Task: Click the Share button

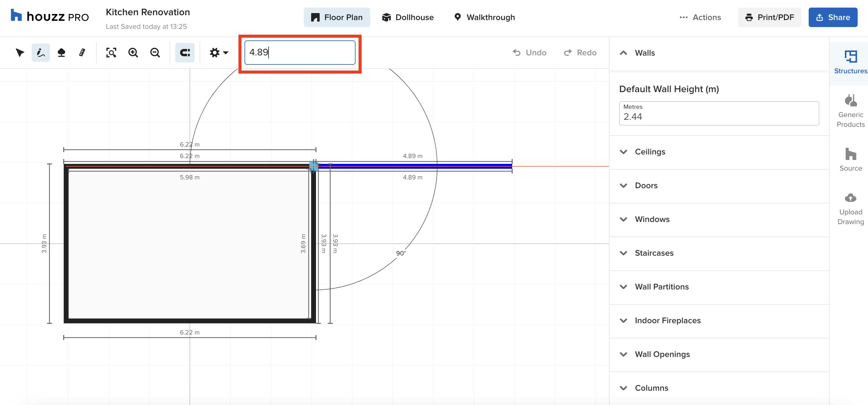Action: 833,17
